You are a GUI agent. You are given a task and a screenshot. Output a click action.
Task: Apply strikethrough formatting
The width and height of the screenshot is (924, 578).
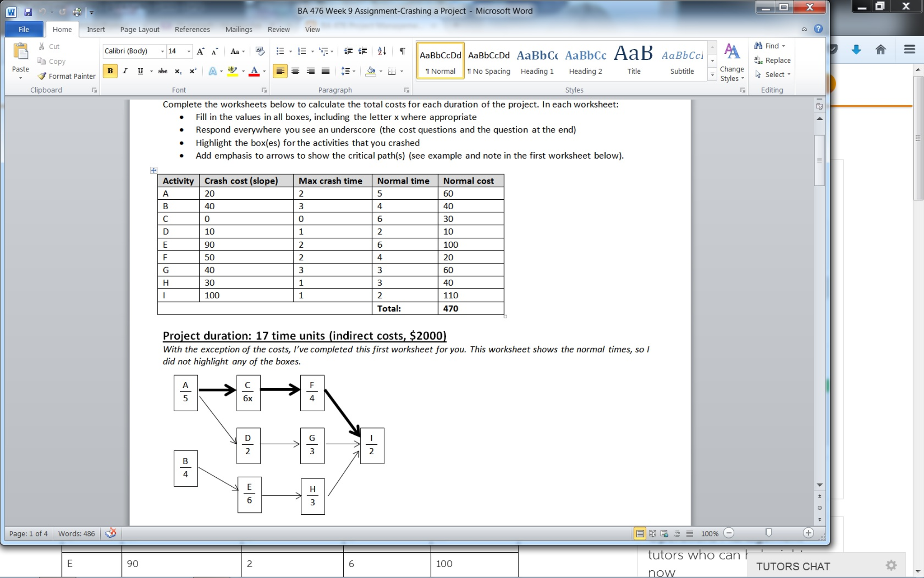click(163, 71)
